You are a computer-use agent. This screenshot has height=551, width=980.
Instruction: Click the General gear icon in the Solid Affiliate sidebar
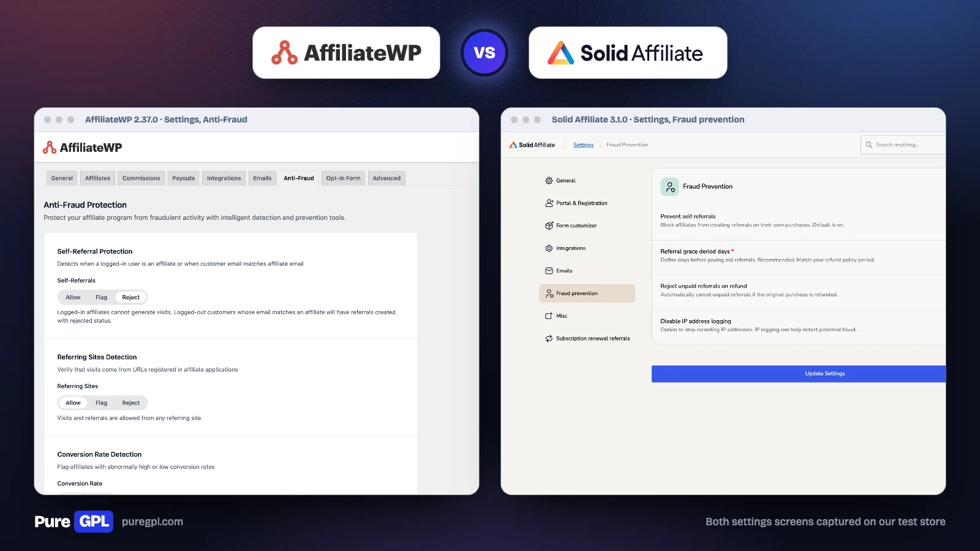tap(549, 181)
